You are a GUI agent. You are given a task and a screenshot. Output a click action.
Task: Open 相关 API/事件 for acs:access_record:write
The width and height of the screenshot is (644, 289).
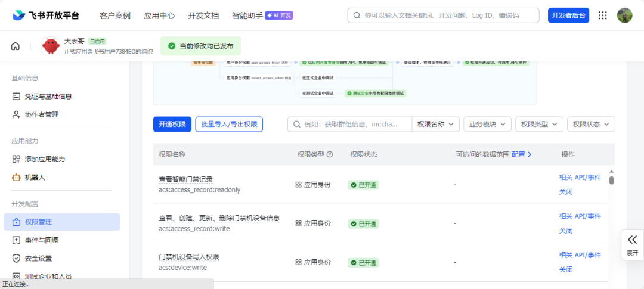point(580,216)
